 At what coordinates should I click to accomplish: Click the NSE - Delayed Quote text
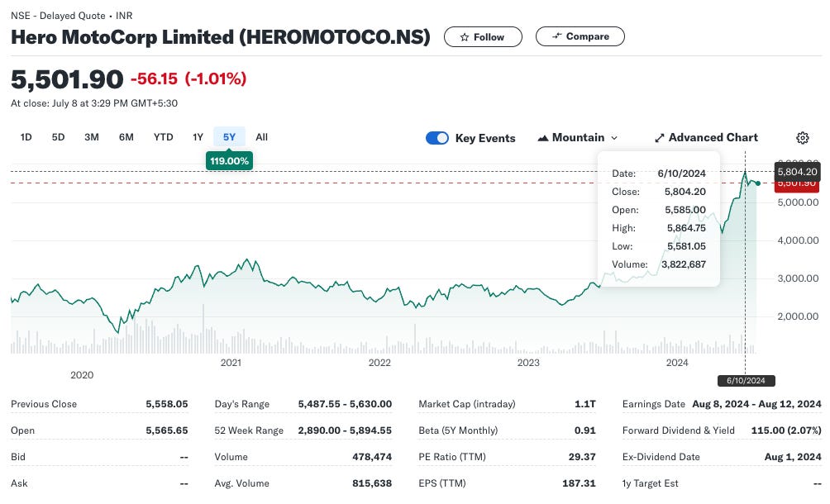[58, 16]
